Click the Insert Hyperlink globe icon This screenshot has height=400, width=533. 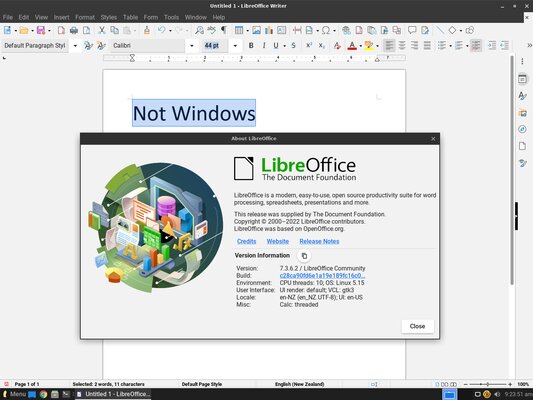(x=346, y=30)
